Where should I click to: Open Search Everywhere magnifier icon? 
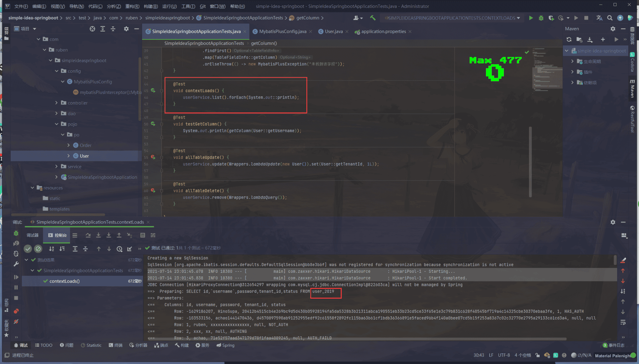coord(610,18)
